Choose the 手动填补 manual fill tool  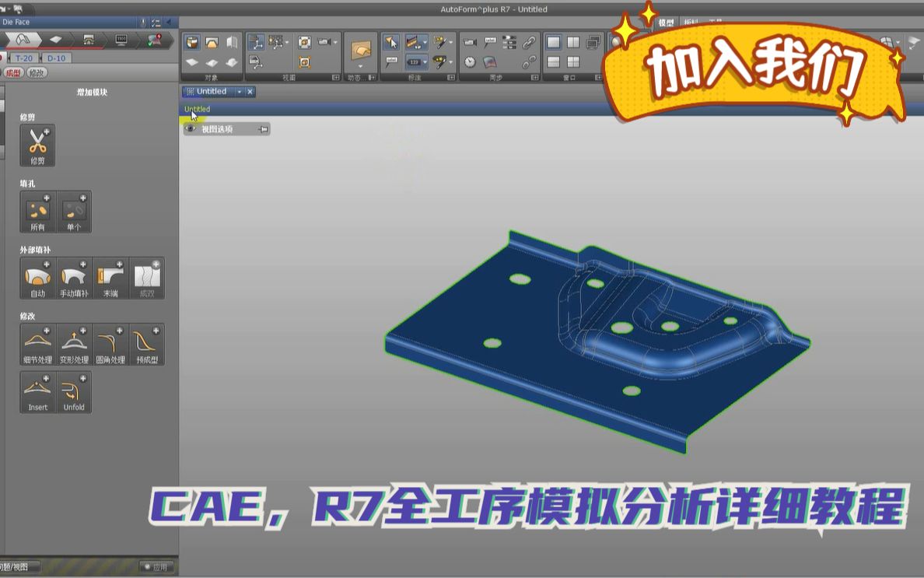click(x=74, y=277)
